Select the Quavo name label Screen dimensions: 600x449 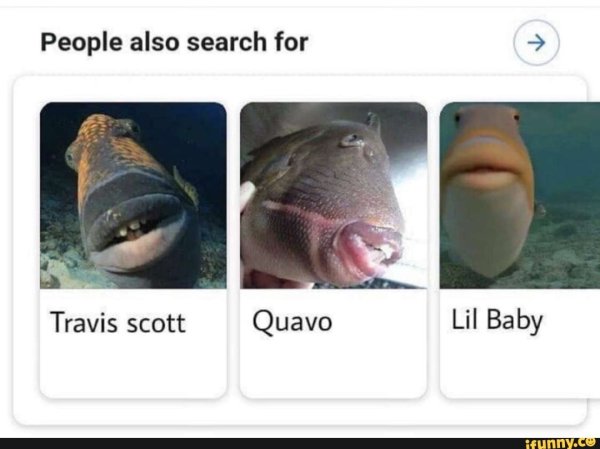(x=292, y=322)
